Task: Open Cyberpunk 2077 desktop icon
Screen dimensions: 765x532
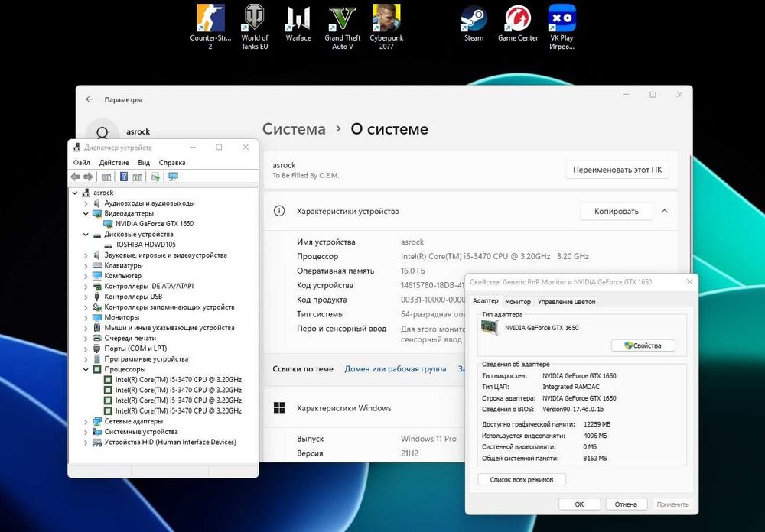Action: pyautogui.click(x=386, y=27)
